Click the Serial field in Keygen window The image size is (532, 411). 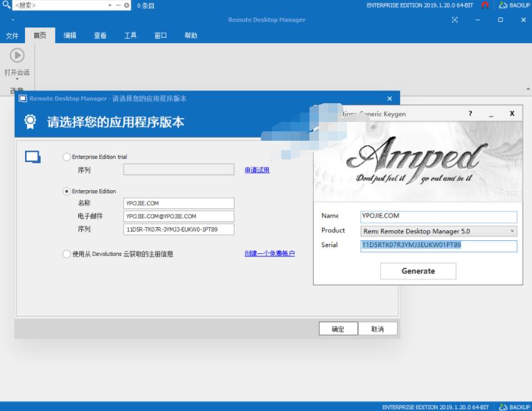click(x=439, y=246)
